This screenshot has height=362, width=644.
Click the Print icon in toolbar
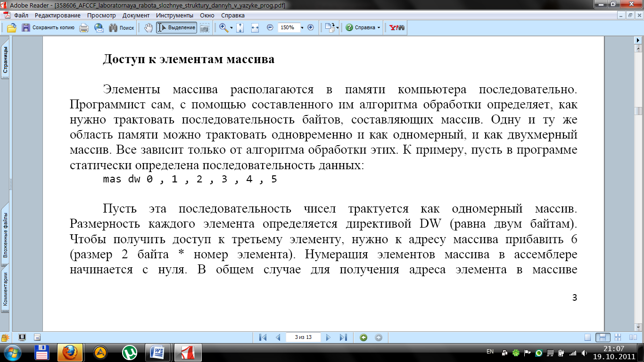click(x=84, y=28)
